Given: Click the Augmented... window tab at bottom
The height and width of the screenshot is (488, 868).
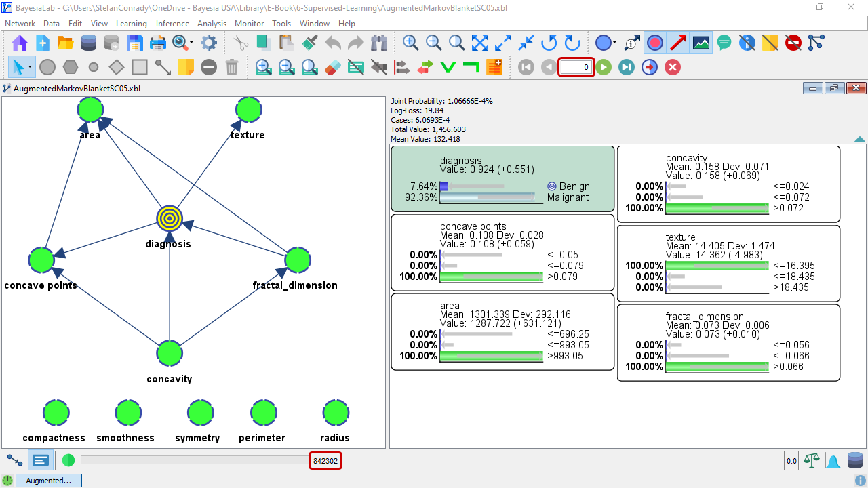Looking at the screenshot, I should pyautogui.click(x=48, y=481).
